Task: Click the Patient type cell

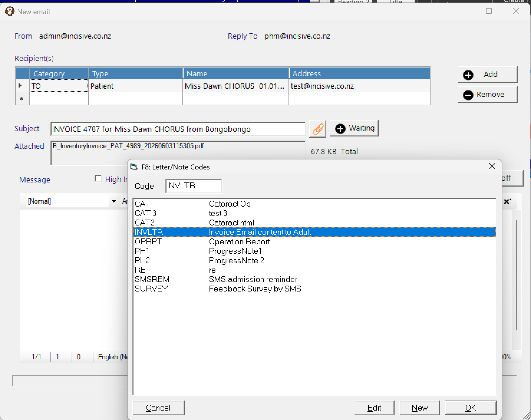Action: tap(136, 86)
